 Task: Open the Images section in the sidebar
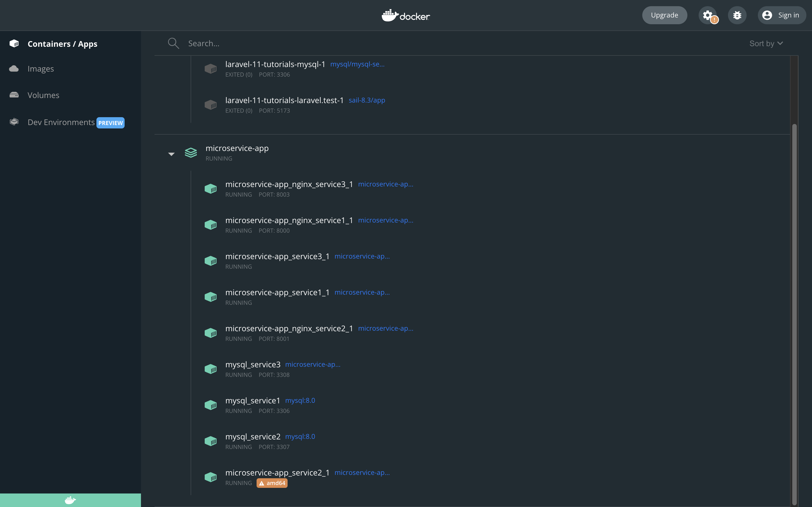(x=41, y=68)
